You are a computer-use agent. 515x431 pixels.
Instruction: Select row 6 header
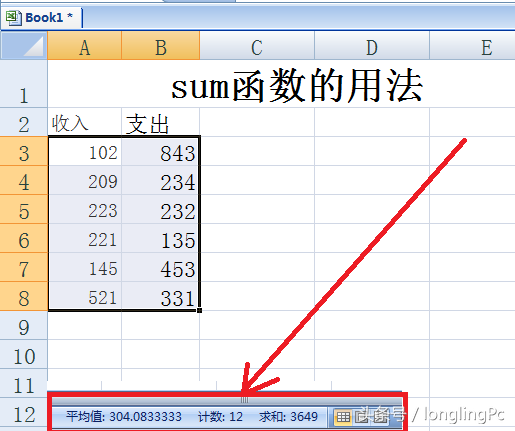[24, 238]
